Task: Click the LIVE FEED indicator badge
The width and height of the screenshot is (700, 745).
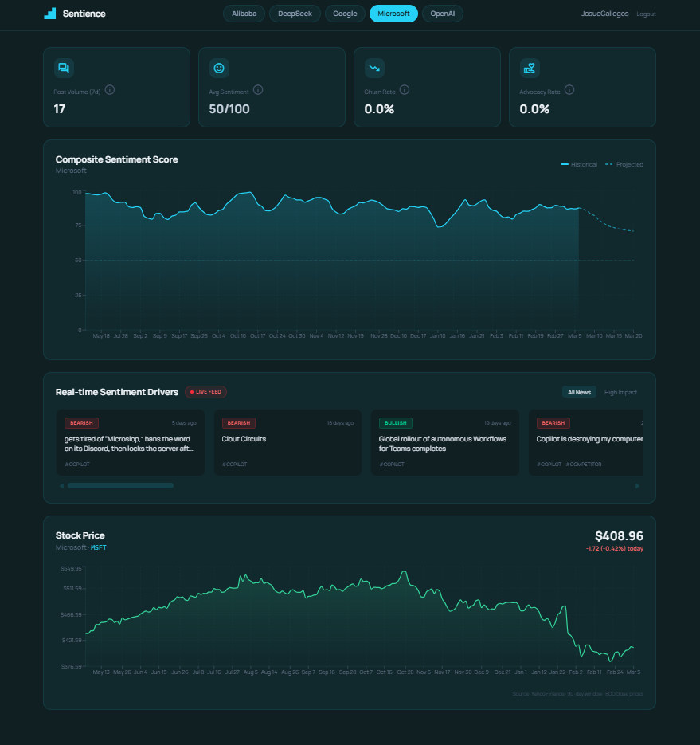Action: pyautogui.click(x=205, y=392)
